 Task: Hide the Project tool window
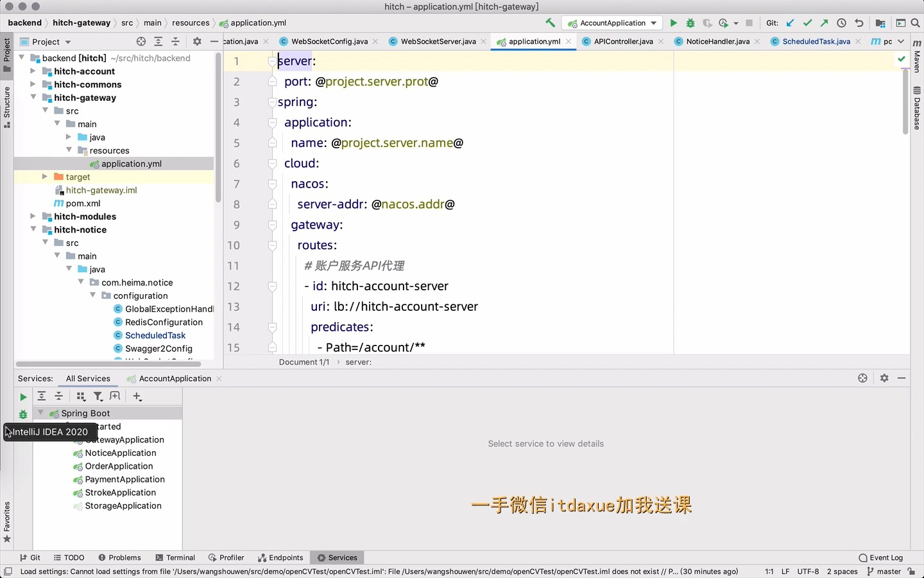[214, 41]
